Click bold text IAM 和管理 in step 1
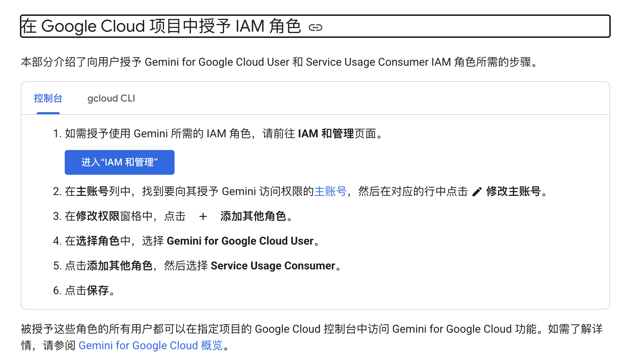The width and height of the screenshot is (630, 364). click(x=326, y=133)
